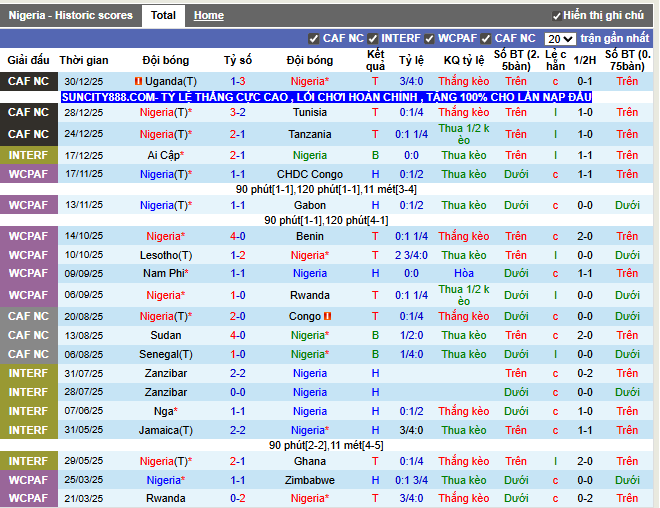Click the 1-1 score against CHDC Congo
The image size is (660, 508).
[x=238, y=174]
